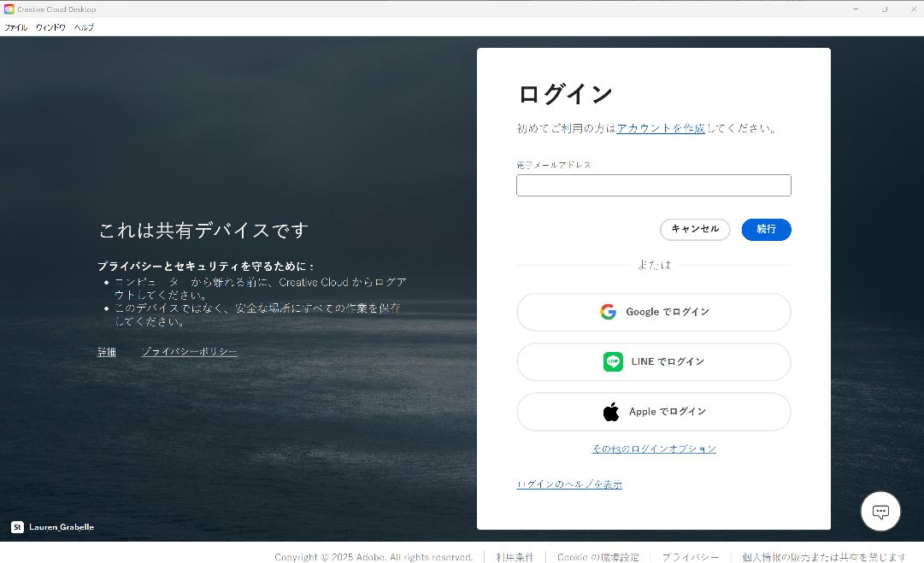This screenshot has height=563, width=924.
Task: Open the ウィンドウ menu
Action: pyautogui.click(x=50, y=27)
